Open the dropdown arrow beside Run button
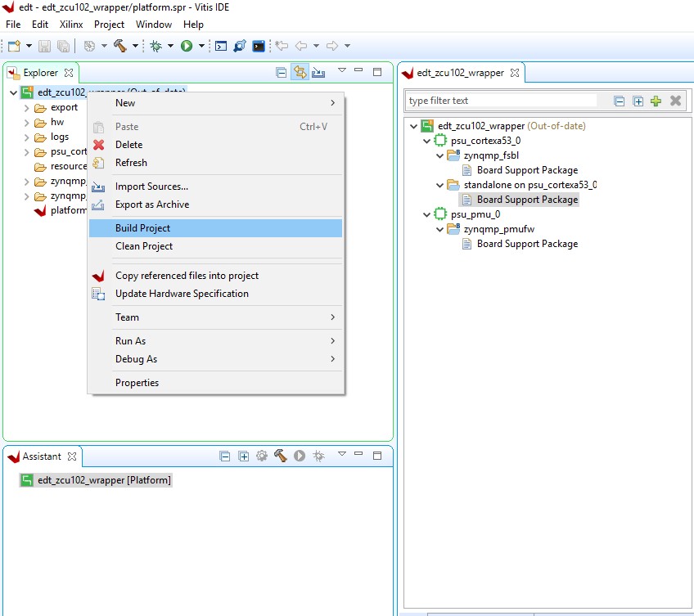The height and width of the screenshot is (616, 694). click(x=201, y=46)
